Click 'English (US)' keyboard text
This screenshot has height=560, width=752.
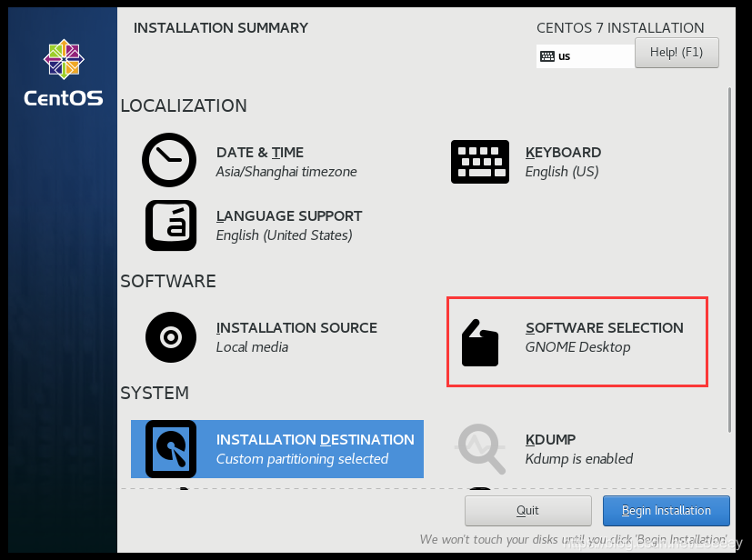[562, 172]
